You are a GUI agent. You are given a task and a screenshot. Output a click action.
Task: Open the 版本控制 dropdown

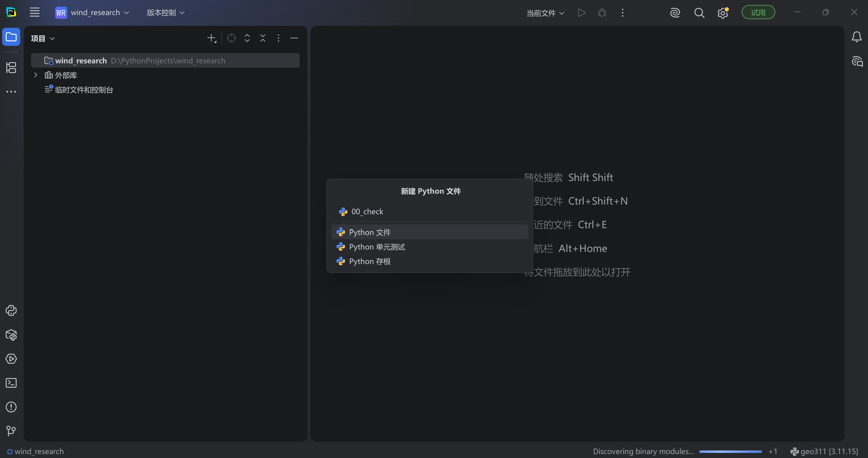click(165, 12)
